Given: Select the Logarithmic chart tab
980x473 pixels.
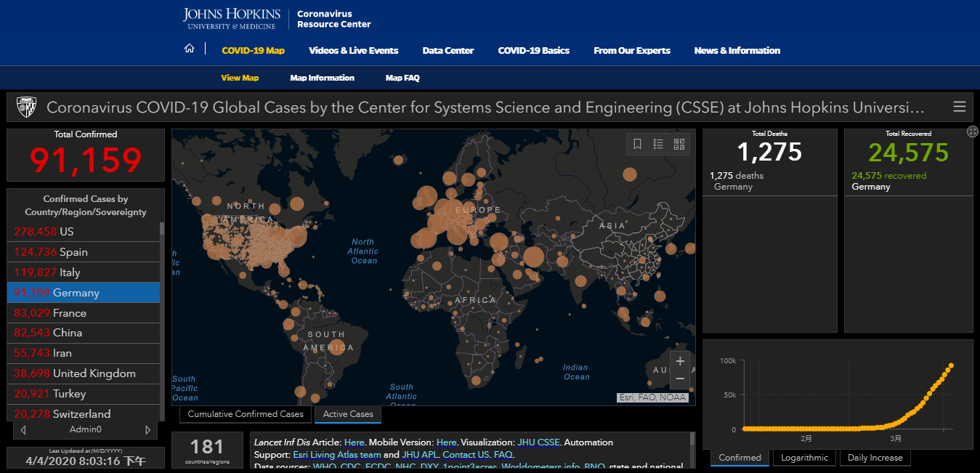Looking at the screenshot, I should click(805, 458).
